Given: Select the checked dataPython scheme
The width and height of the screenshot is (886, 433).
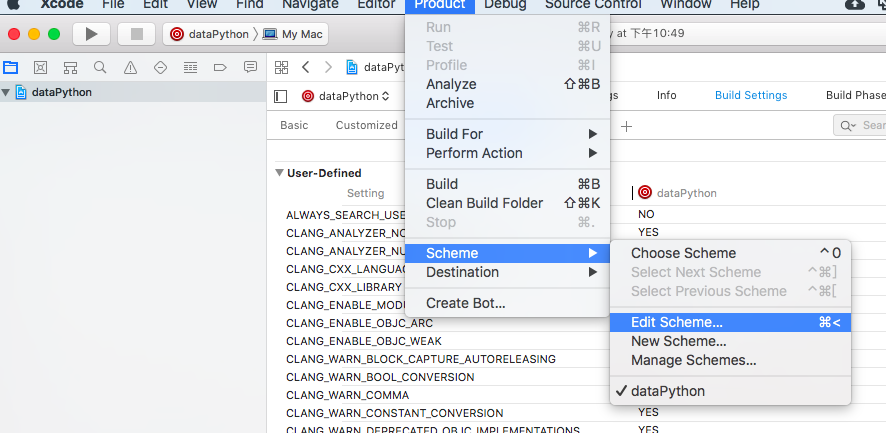Looking at the screenshot, I should click(667, 391).
